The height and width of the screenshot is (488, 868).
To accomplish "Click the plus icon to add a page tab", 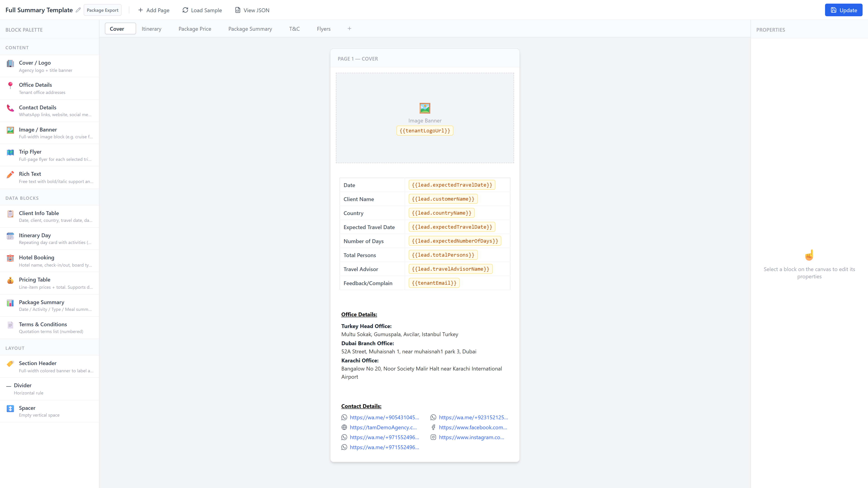I will (349, 29).
